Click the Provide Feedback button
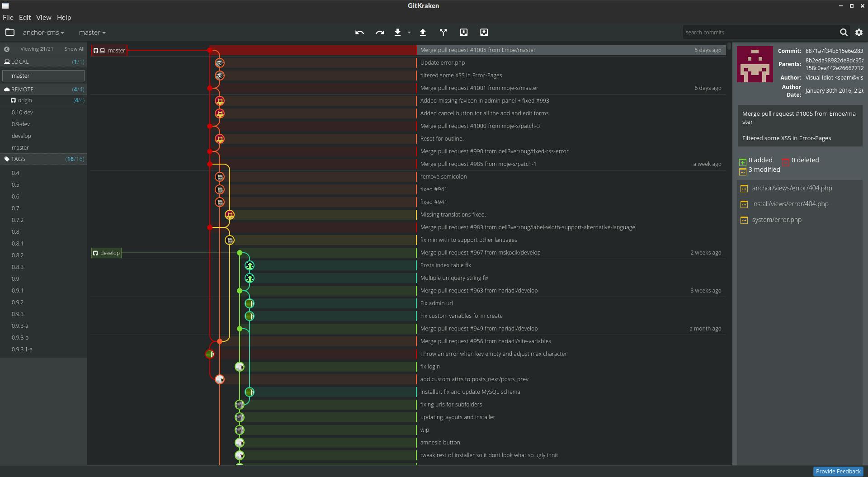The width and height of the screenshot is (868, 477). [x=838, y=471]
